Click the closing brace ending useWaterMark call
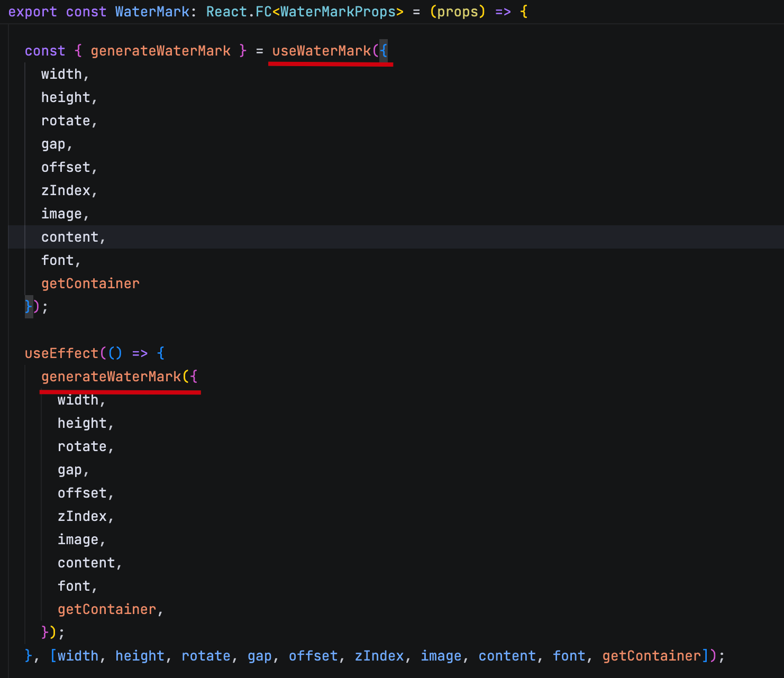 coord(29,307)
